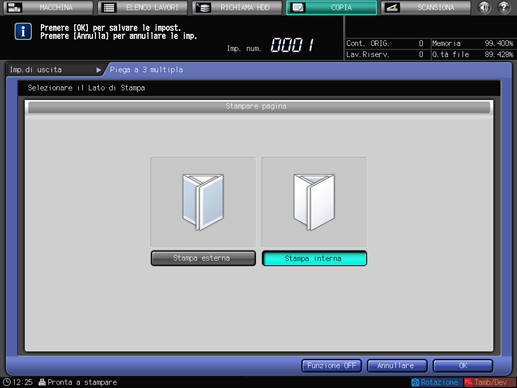517x388 pixels.
Task: Click the inside-print tri-fold illustration
Action: point(314,202)
